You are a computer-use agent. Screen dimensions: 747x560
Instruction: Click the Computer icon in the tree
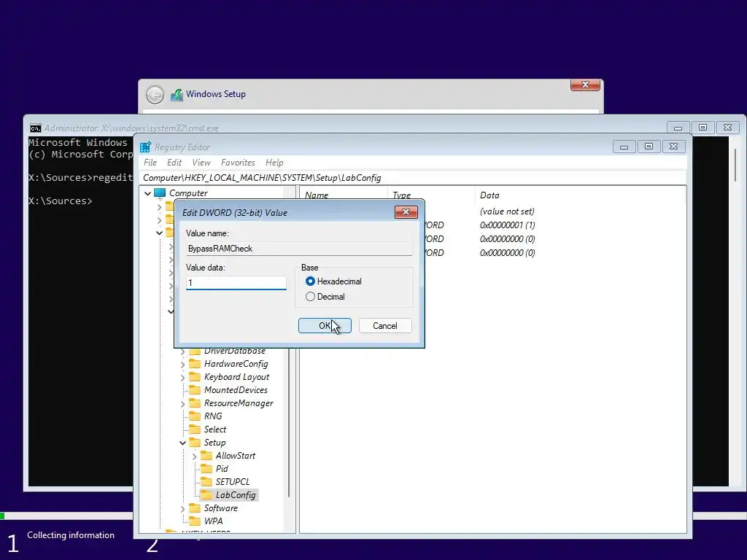(x=160, y=193)
